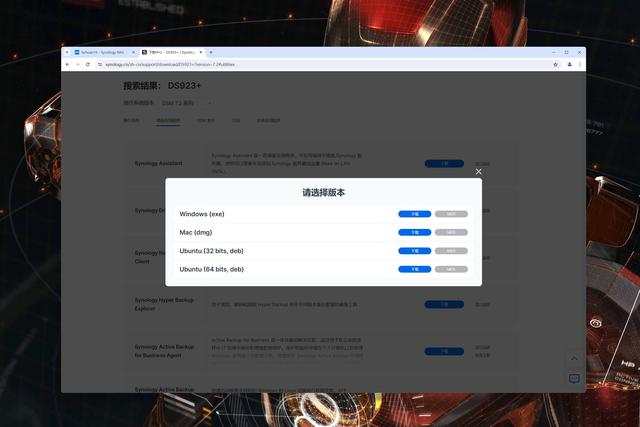This screenshot has height=427, width=640.
Task: Click gray button in Mac (dmg) row
Action: [451, 232]
